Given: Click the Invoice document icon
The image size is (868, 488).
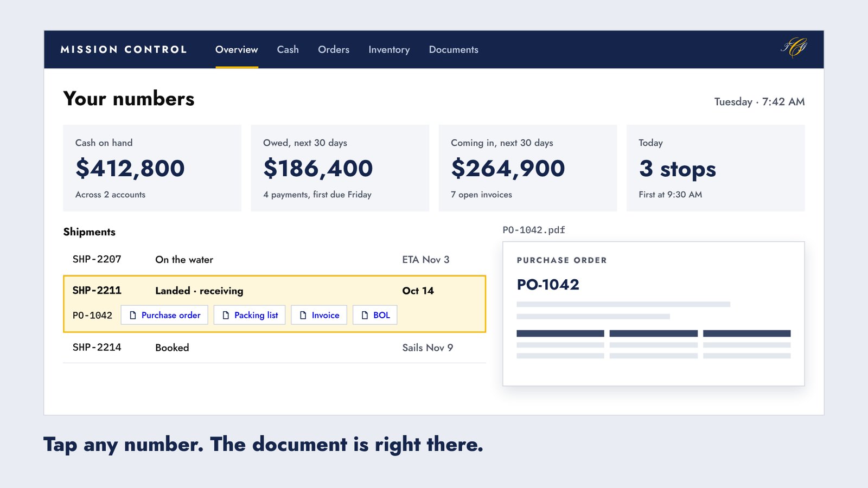Looking at the screenshot, I should coord(303,315).
